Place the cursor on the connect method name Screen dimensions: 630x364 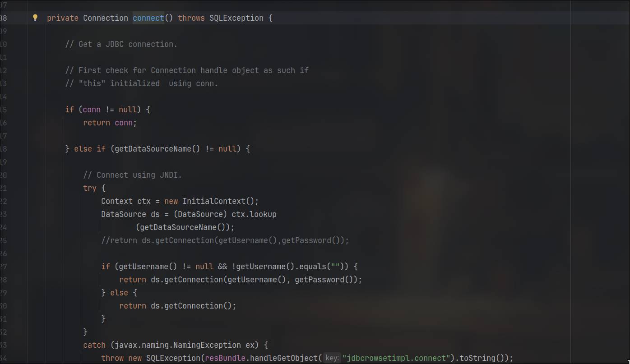click(x=148, y=18)
